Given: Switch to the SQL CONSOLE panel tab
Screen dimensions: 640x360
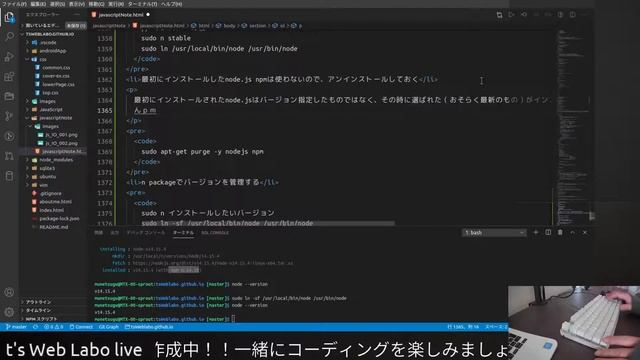Looking at the screenshot, I should pos(215,233).
